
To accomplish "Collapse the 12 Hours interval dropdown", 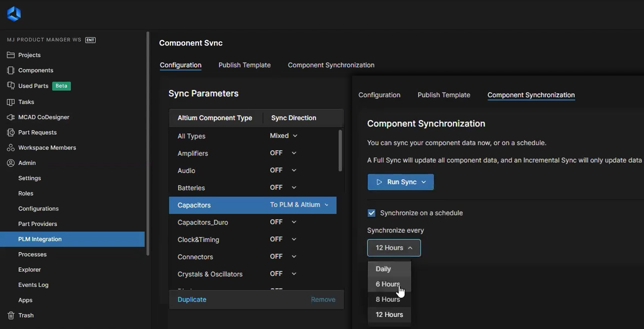I will (394, 248).
